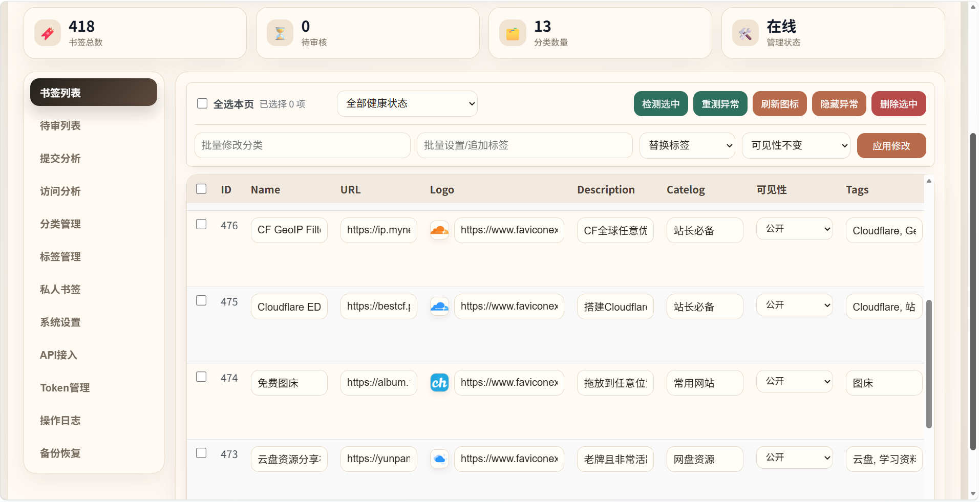
Task: Focus the 批量修改分类 input field
Action: pos(303,145)
